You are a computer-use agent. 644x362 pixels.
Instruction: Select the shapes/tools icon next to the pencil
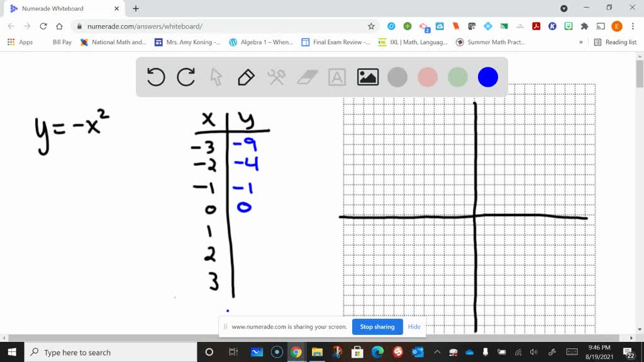[x=275, y=77]
